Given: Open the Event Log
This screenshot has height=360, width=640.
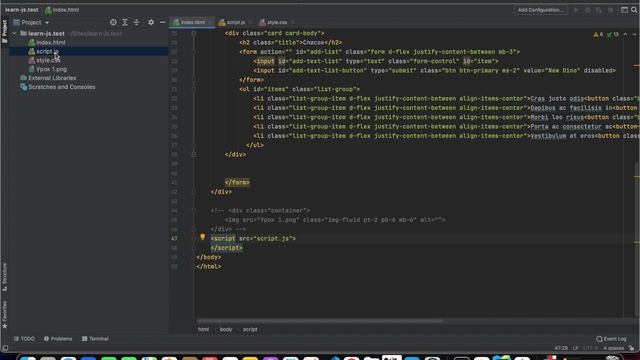Looking at the screenshot, I should [x=611, y=339].
